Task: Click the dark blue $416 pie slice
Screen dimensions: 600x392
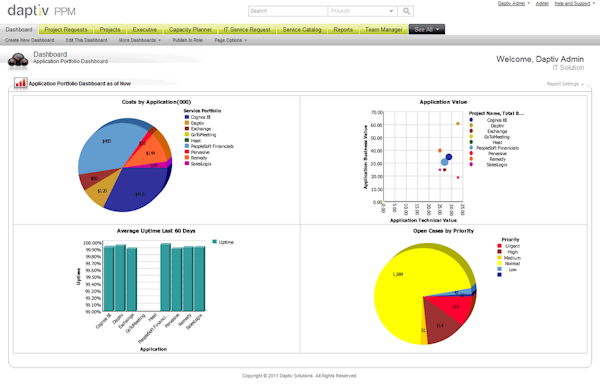Action: 140,189
